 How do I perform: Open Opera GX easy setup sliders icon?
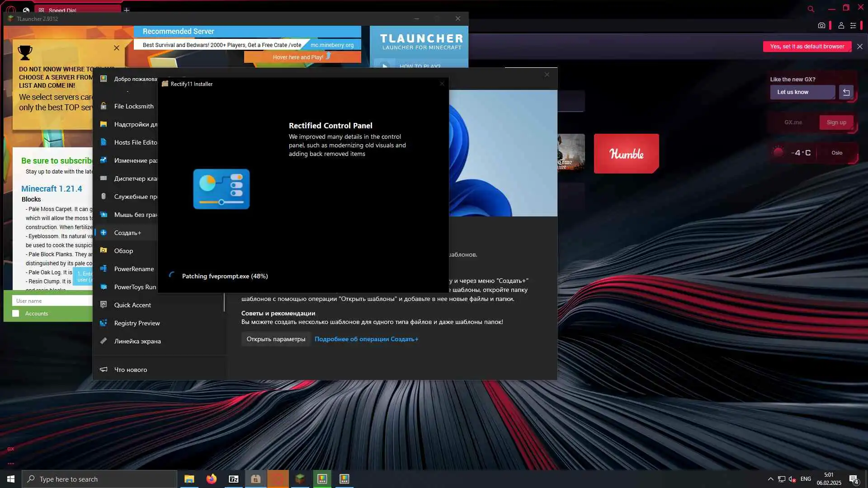point(853,25)
